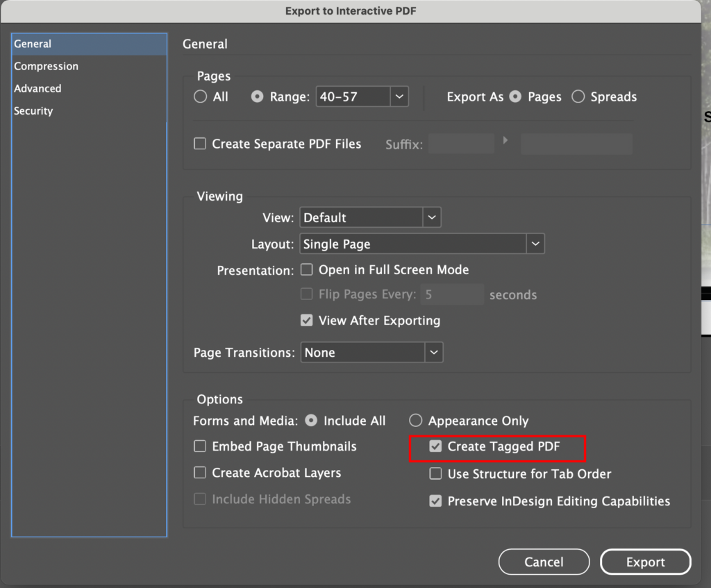Select the Range radio button

click(257, 97)
